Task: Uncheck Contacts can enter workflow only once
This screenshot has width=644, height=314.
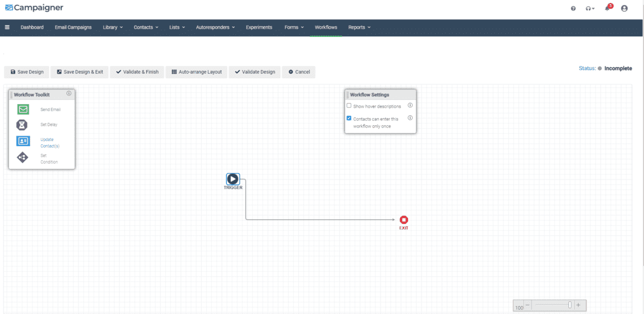Action: [x=349, y=118]
